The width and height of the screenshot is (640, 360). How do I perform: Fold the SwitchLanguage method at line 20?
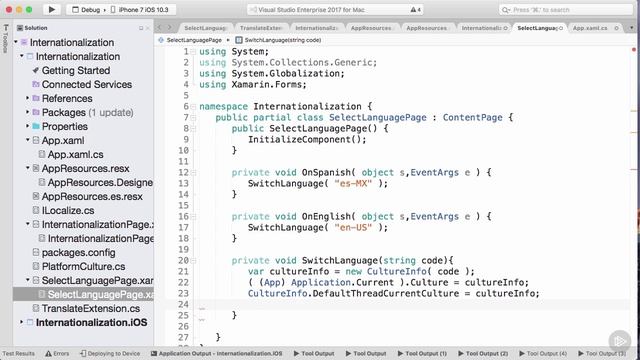[x=193, y=261]
